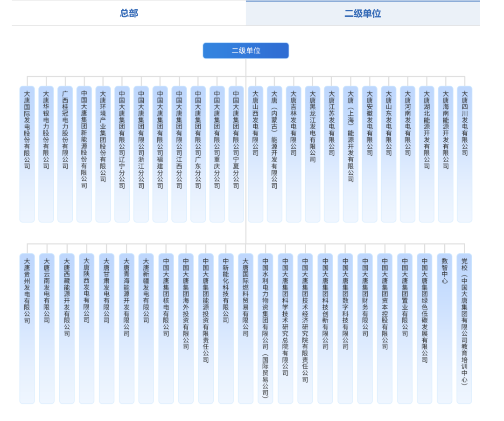Viewport: 504px width, 421px height.
Task: Choose 中国大唐集团绿色低碳发展有限公司
Action: click(x=425, y=329)
